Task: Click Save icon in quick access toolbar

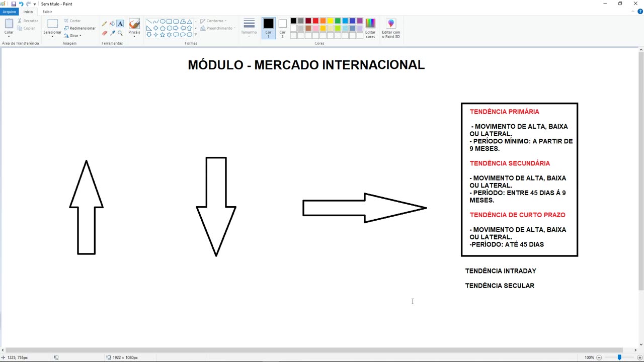Action: tap(14, 4)
